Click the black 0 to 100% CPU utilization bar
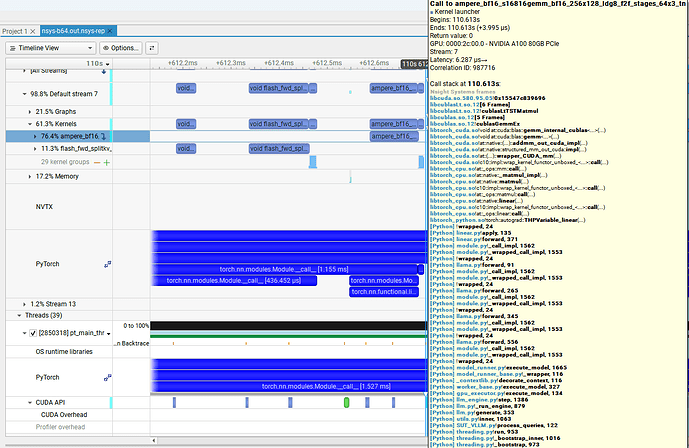689x448 pixels. 288,325
